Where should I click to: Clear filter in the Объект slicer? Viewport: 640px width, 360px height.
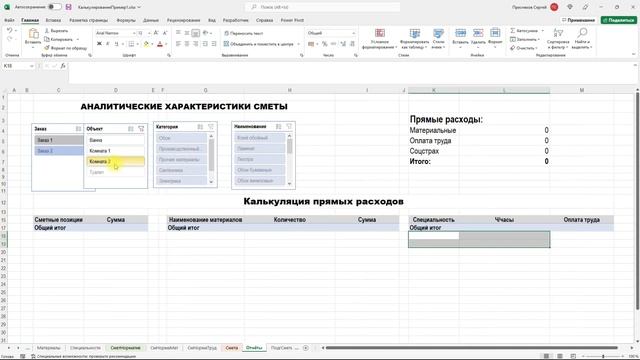tap(141, 129)
